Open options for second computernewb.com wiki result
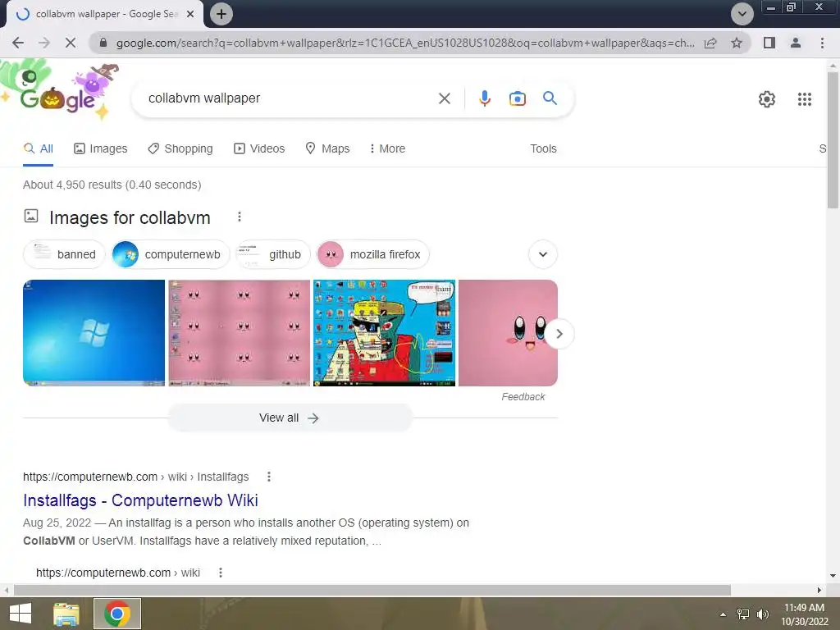This screenshot has height=630, width=840. pos(220,573)
